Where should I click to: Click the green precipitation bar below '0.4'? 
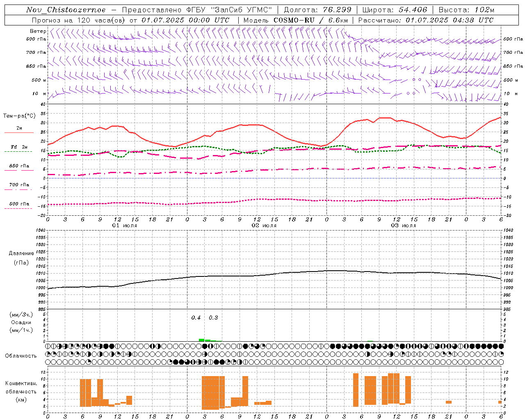click(201, 340)
